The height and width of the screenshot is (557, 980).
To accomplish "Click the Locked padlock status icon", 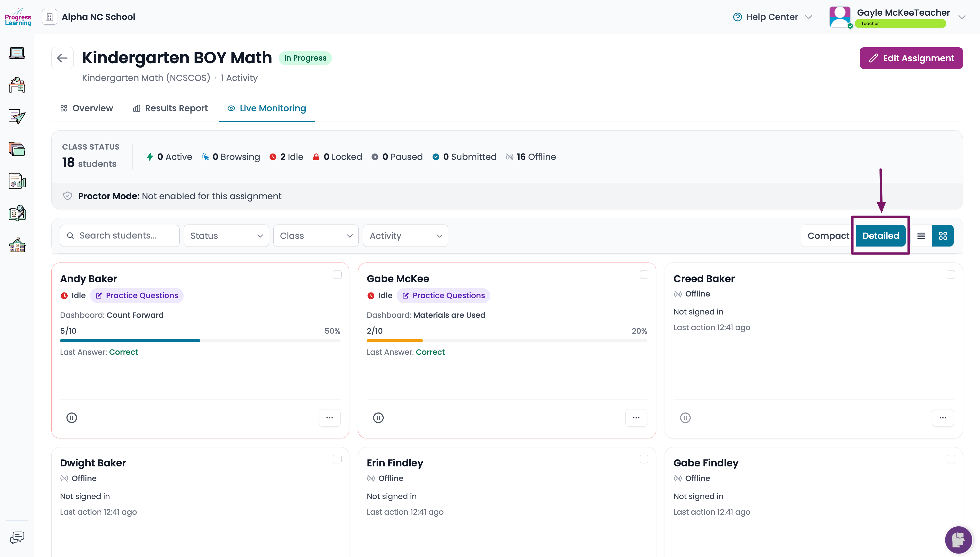I will point(316,157).
